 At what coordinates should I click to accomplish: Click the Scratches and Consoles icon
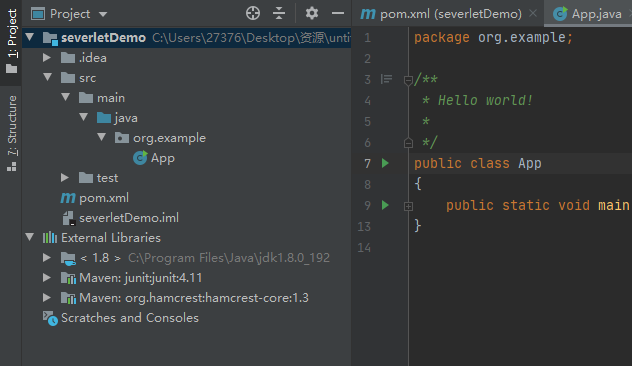pos(50,318)
